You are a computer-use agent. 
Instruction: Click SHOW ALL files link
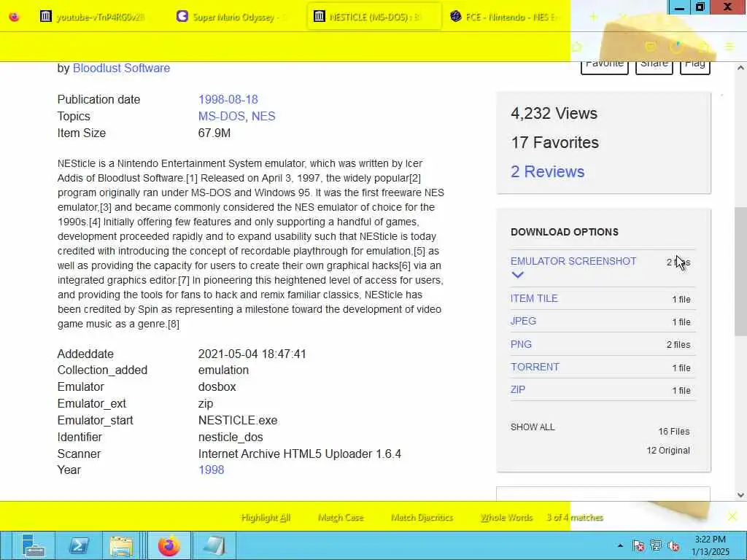pos(533,427)
